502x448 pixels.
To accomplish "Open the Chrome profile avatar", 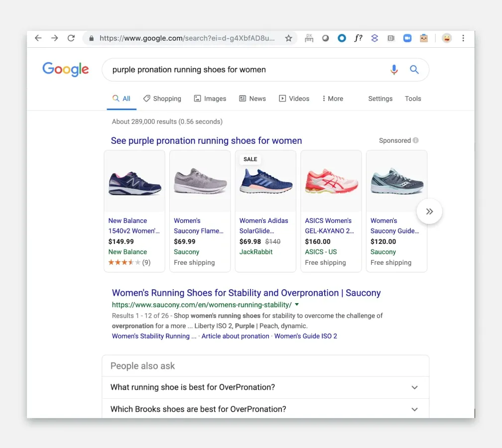I will pyautogui.click(x=447, y=38).
